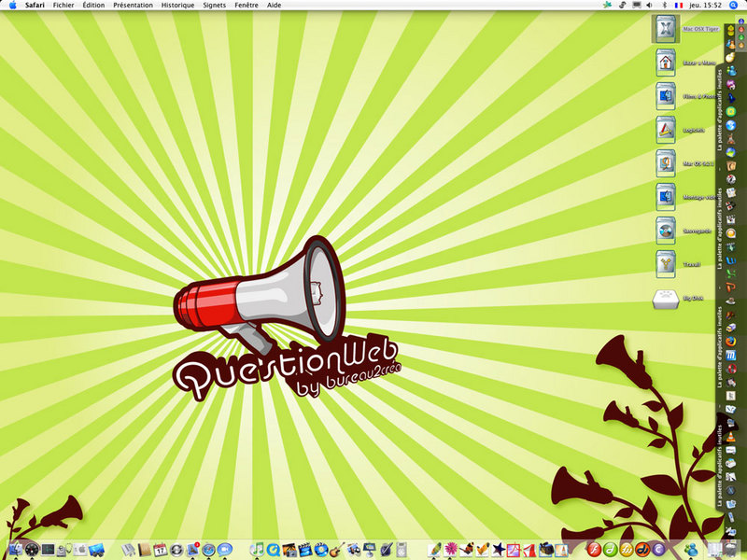Open iChat bubble icon in dock
The image size is (747, 560).
225,550
